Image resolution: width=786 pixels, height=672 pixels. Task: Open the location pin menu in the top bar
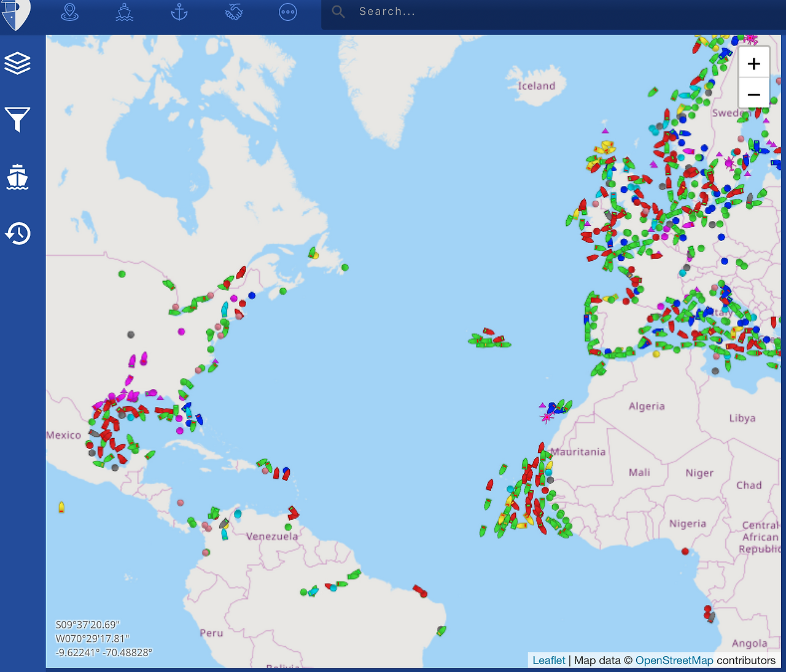click(70, 12)
